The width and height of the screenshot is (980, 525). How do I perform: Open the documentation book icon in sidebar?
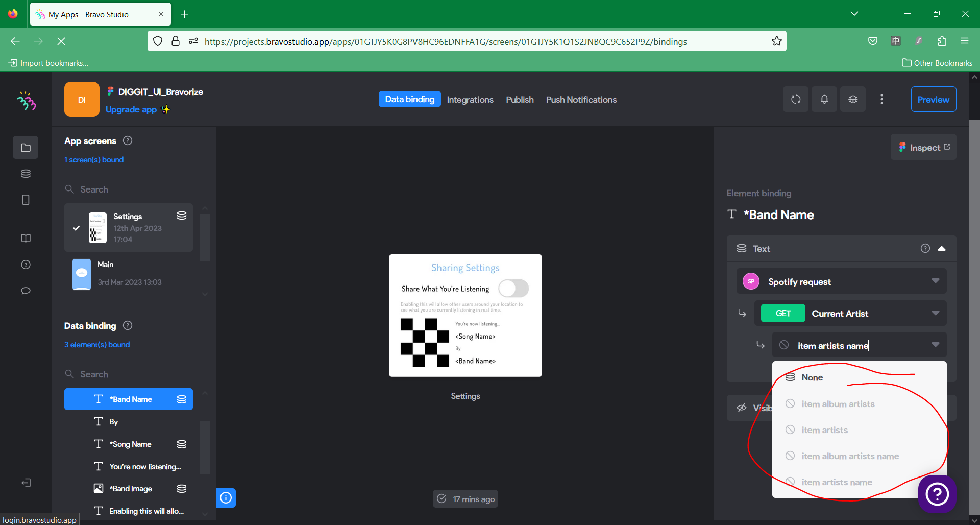26,238
